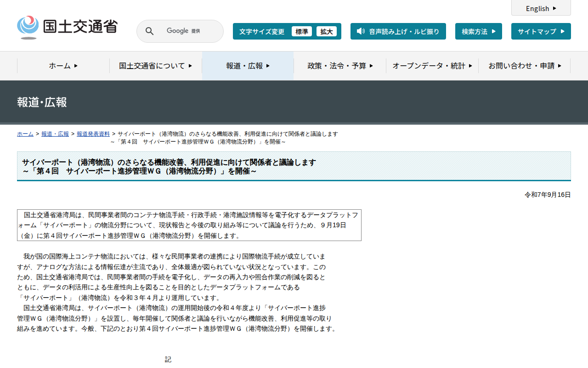Expand 政策・法令・予算 menu
Screen dimensions: 588x368
coord(340,66)
